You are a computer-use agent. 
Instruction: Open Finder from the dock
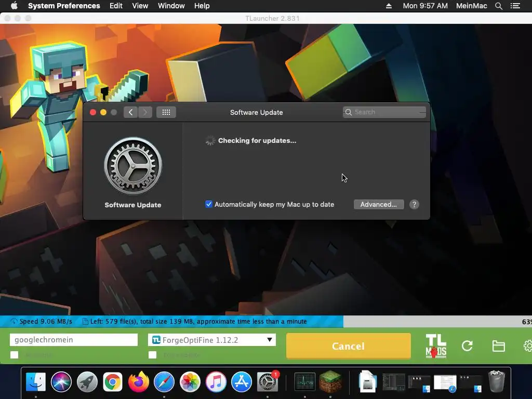tap(36, 382)
